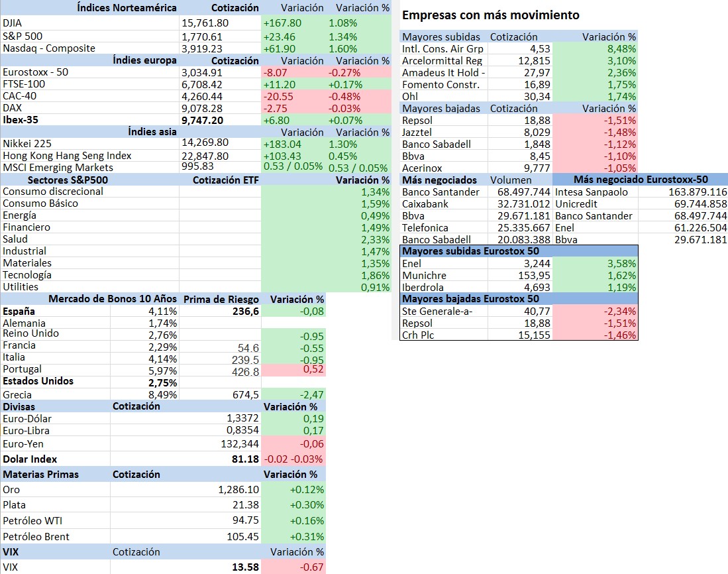
Task: Click the Sectores S&P500 header
Action: [68, 180]
